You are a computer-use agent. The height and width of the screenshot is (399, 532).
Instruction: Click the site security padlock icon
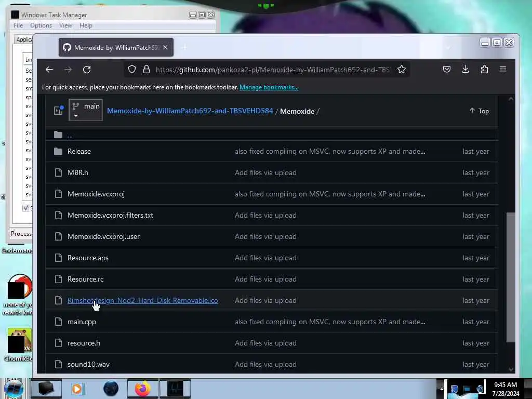click(146, 70)
